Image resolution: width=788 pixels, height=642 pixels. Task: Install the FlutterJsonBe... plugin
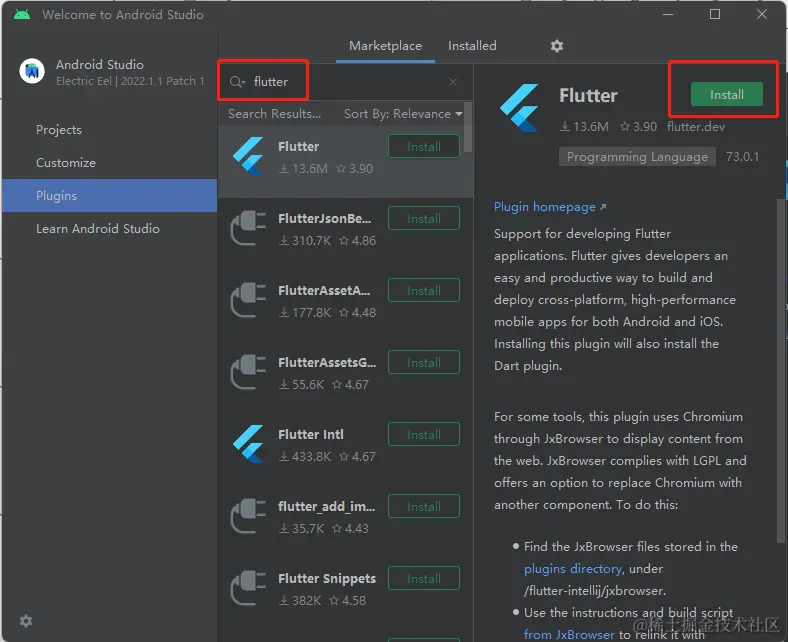click(x=424, y=219)
